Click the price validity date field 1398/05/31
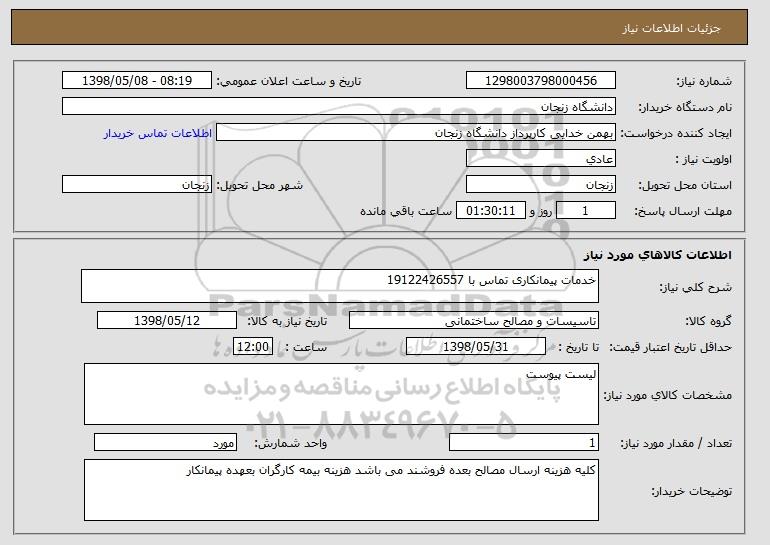 (x=476, y=347)
